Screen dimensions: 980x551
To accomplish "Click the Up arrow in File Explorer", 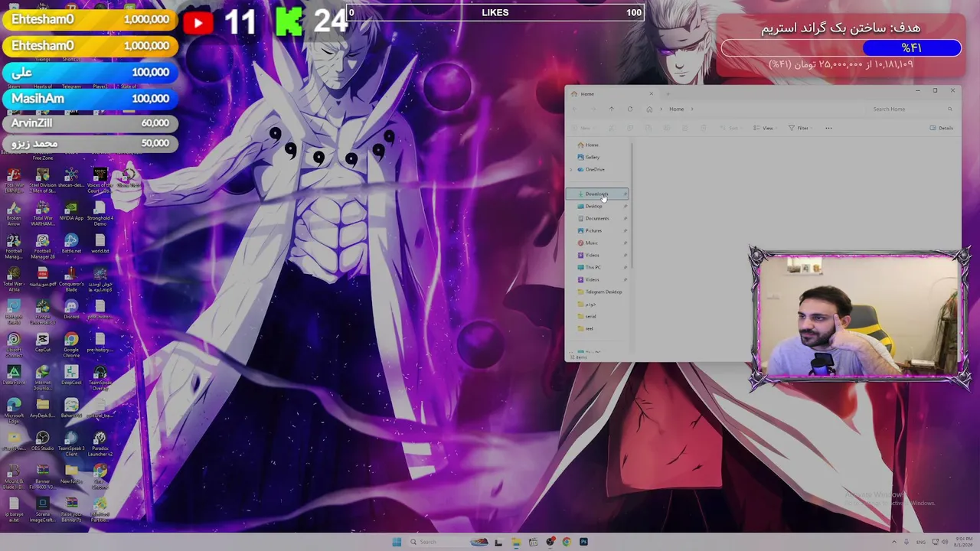I will (x=611, y=109).
